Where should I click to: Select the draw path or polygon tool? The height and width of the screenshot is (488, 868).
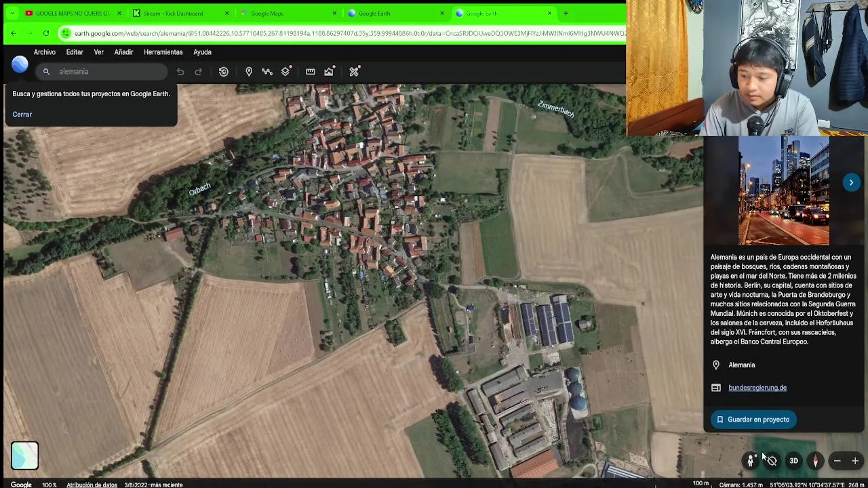click(x=267, y=72)
